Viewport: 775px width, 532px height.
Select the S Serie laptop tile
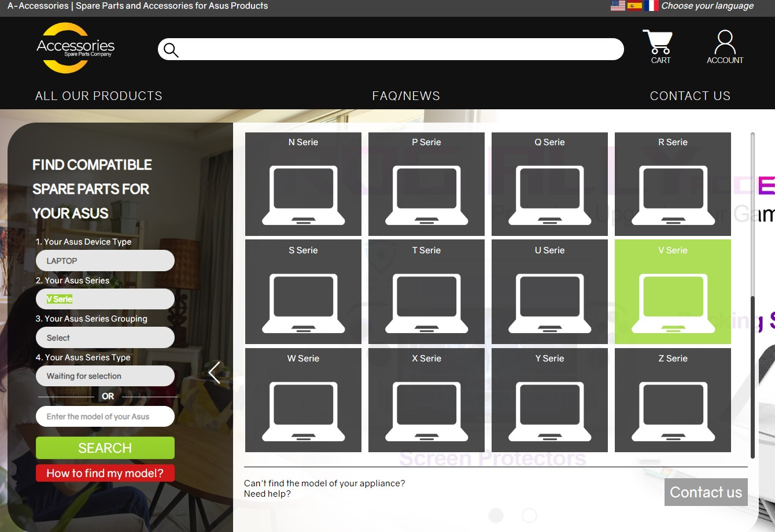303,292
